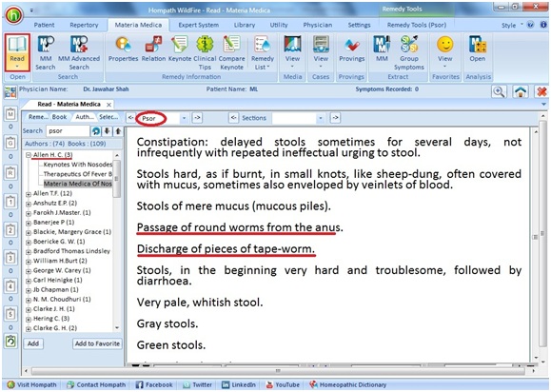This screenshot has width=551, height=392.
Task: Open Cases View
Action: coord(321,52)
